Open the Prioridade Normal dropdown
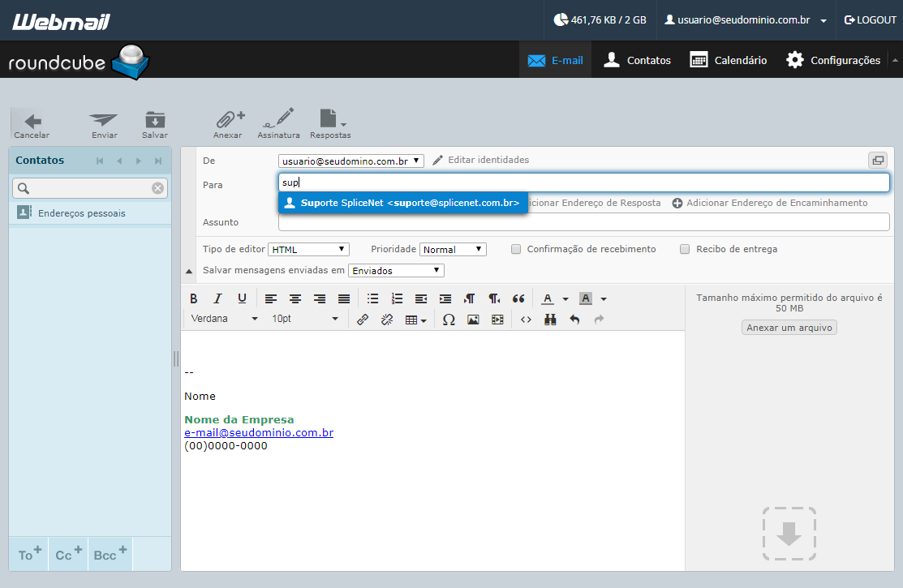 click(454, 249)
